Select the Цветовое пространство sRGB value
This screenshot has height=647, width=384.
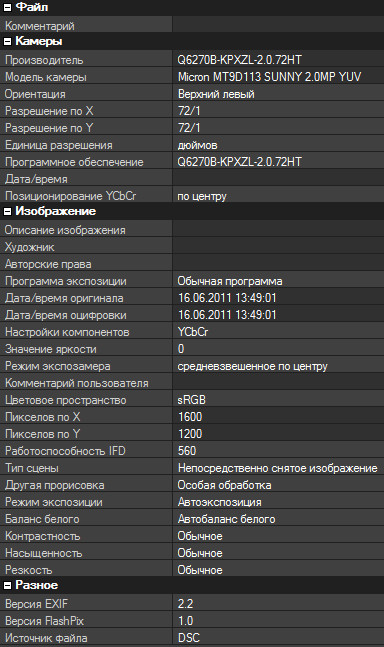click(x=191, y=400)
